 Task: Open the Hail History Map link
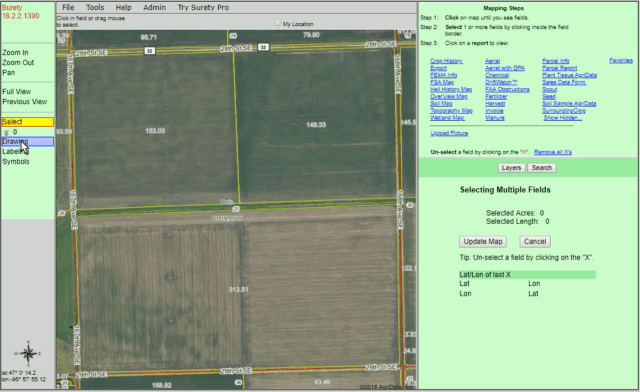pos(451,89)
